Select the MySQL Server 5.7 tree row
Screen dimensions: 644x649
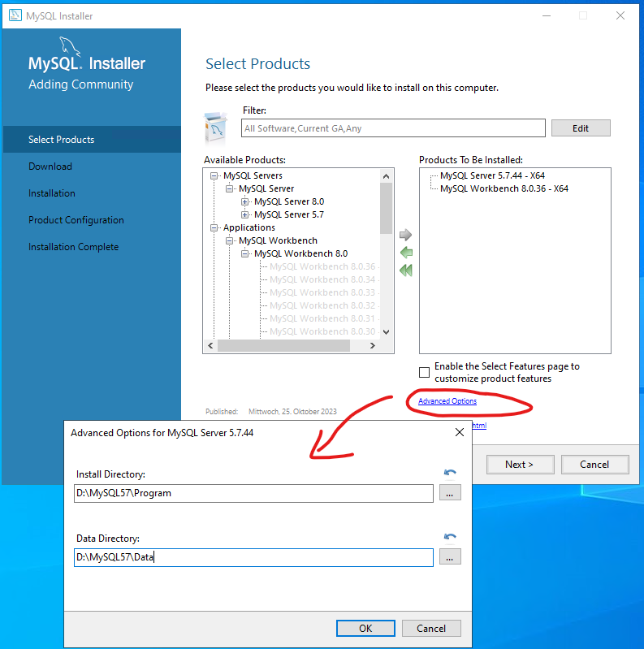tap(289, 214)
